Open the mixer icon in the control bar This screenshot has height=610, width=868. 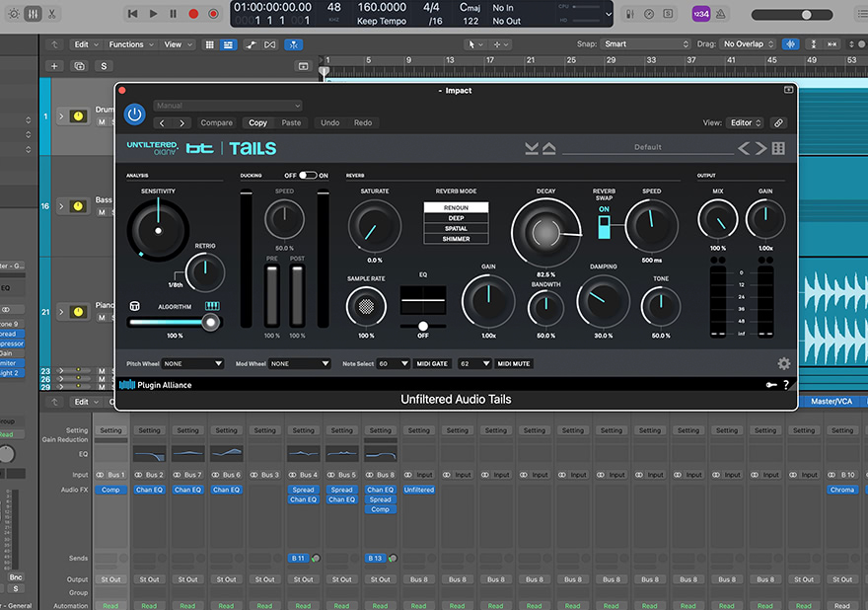pyautogui.click(x=34, y=14)
